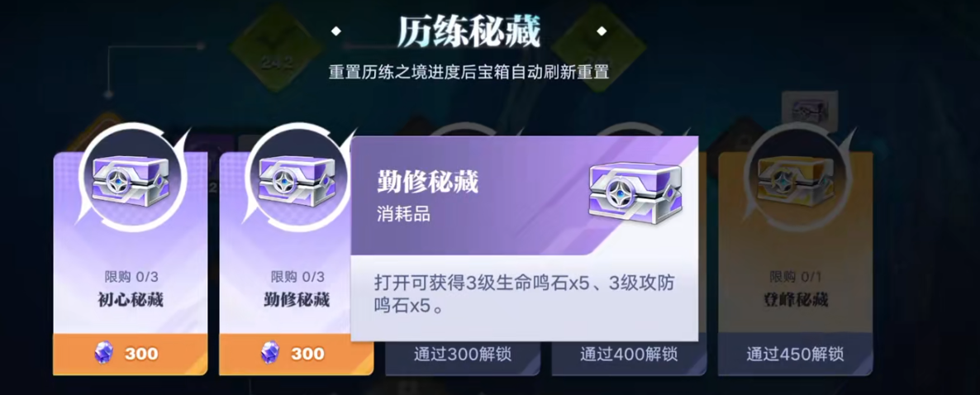Viewport: 980px width, 395px height.
Task: Click the tooltip description about 鸣石 rewards
Action: tap(525, 293)
